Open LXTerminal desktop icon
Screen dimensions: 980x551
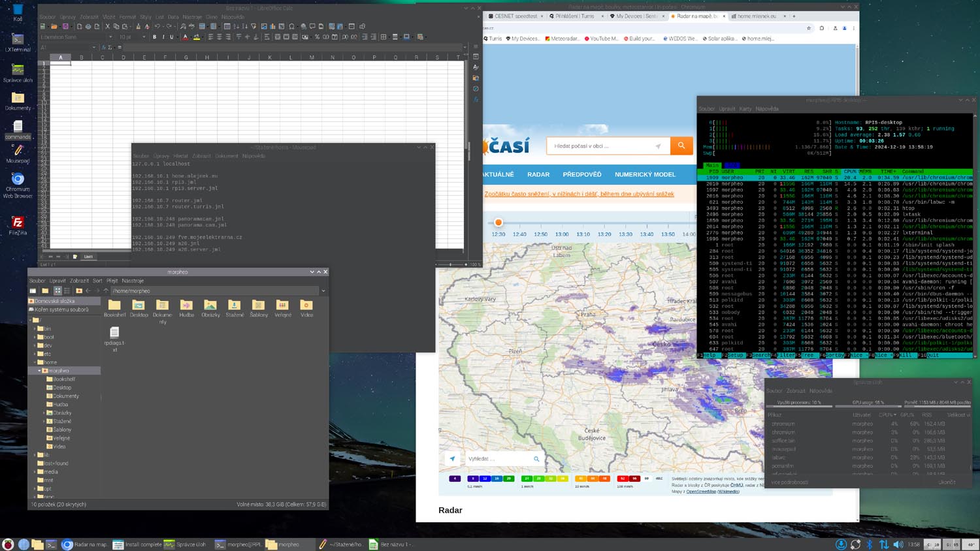18,43
